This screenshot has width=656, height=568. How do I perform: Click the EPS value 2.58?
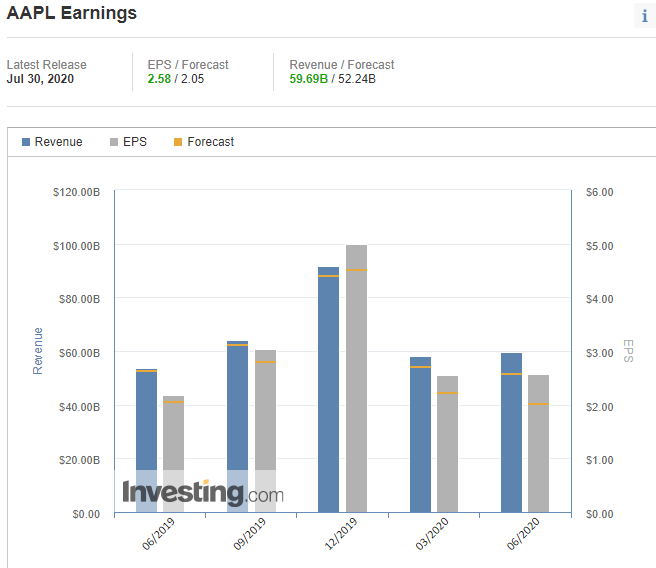[x=159, y=79]
